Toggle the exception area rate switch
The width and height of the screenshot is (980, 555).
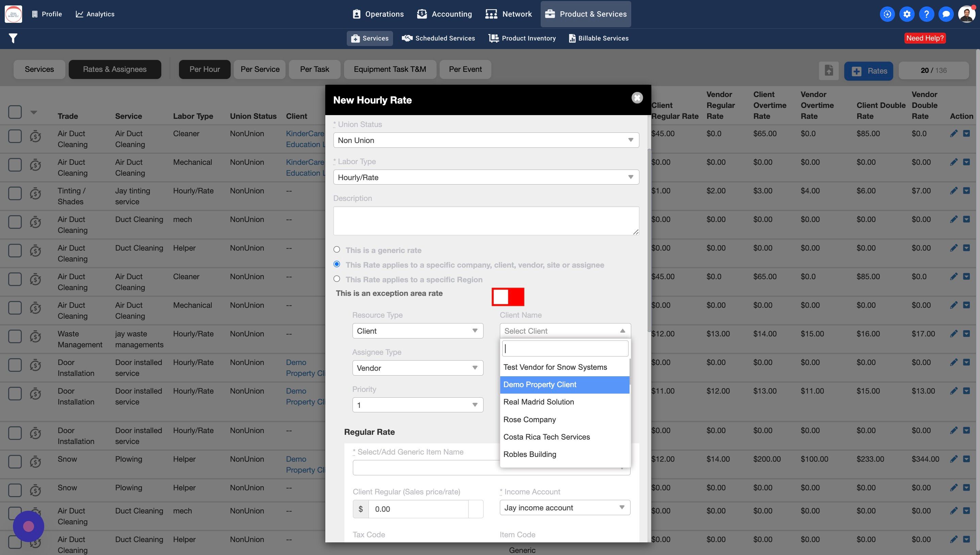508,297
